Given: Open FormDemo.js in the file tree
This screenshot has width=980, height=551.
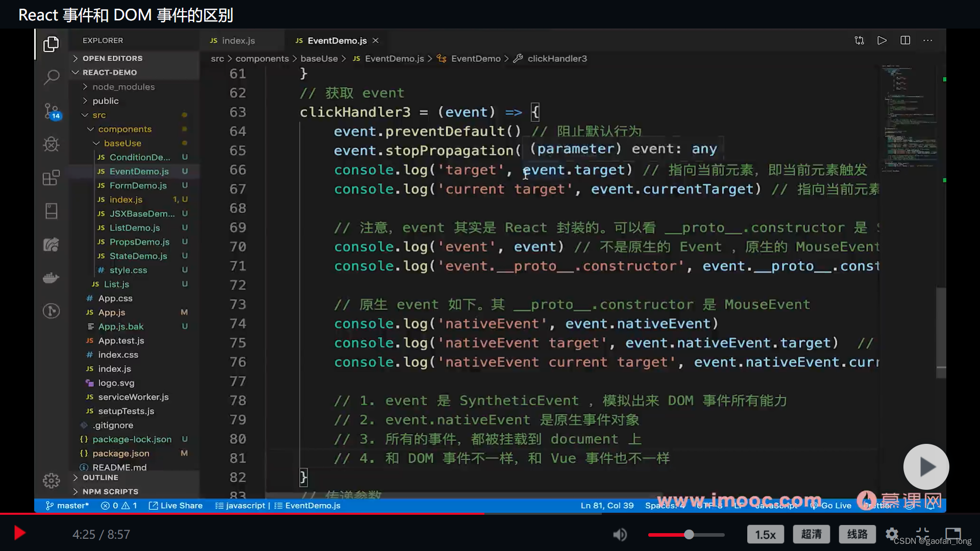Looking at the screenshot, I should point(138,185).
